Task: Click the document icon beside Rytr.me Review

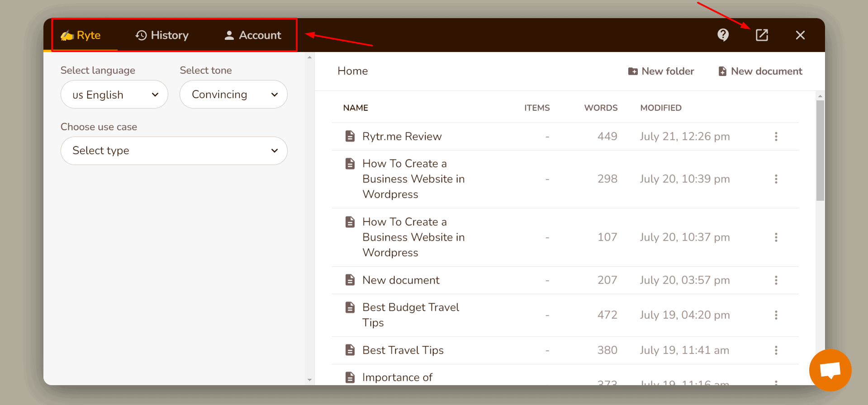Action: coord(350,137)
